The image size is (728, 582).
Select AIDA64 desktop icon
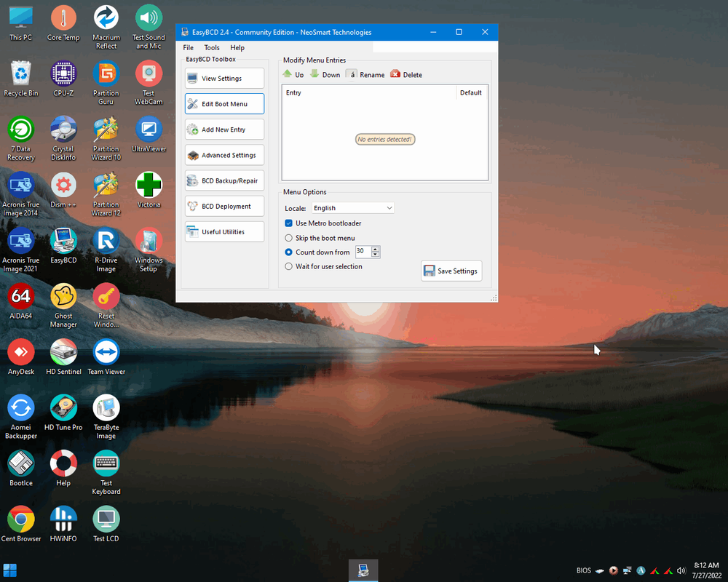21,303
